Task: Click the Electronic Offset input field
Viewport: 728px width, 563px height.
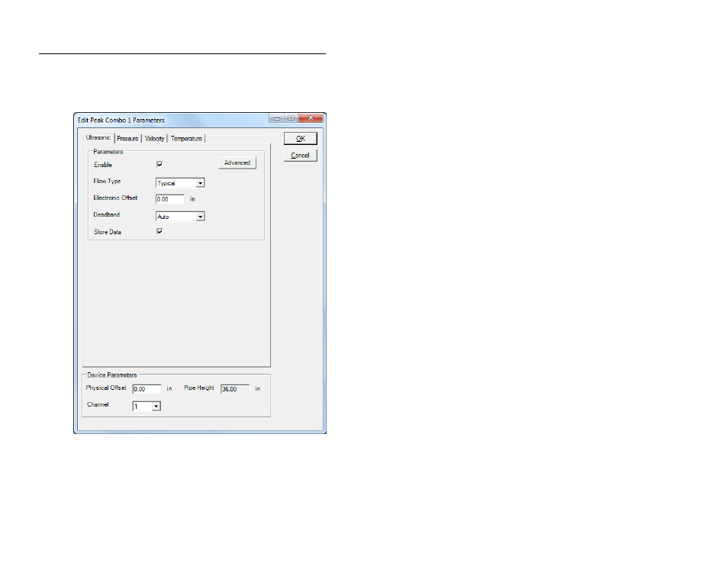Action: [170, 199]
